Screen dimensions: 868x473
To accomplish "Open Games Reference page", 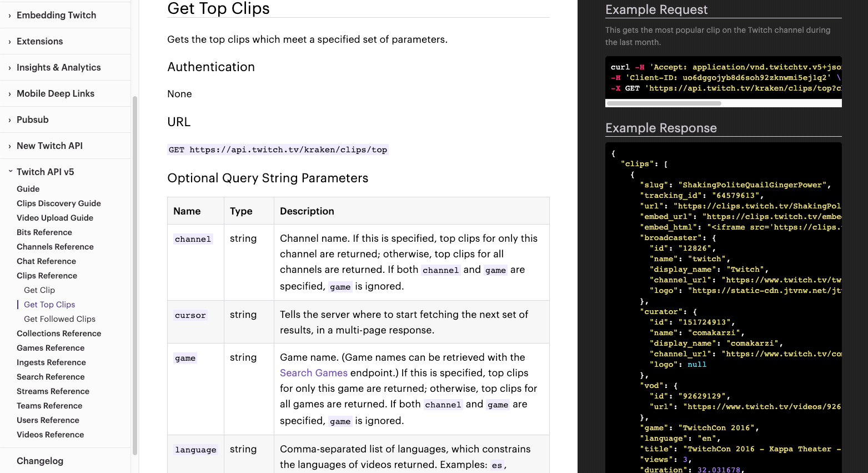I will pos(51,348).
